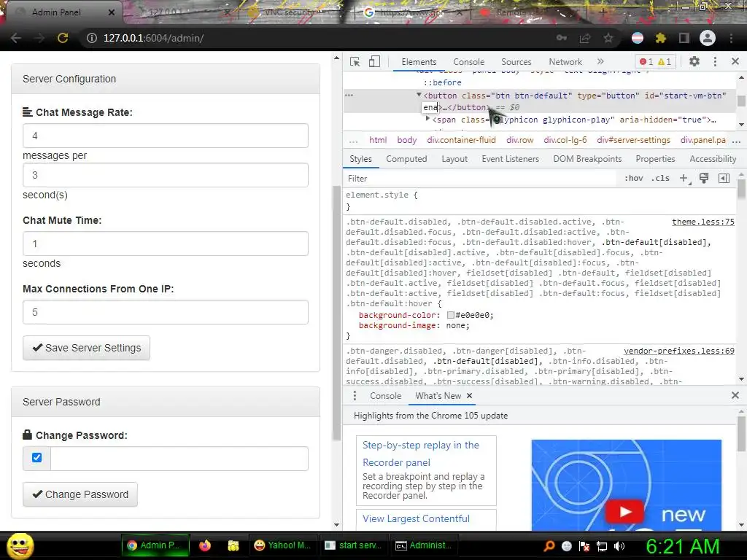Open the Firefox icon in the taskbar
Viewport: 747px width, 560px height.
click(x=205, y=545)
